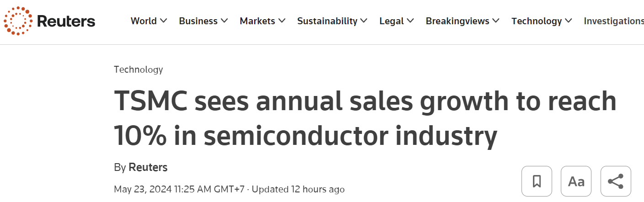Click the Reuters dotted circle logo
Image resolution: width=644 pixels, height=202 pixels.
click(x=18, y=21)
